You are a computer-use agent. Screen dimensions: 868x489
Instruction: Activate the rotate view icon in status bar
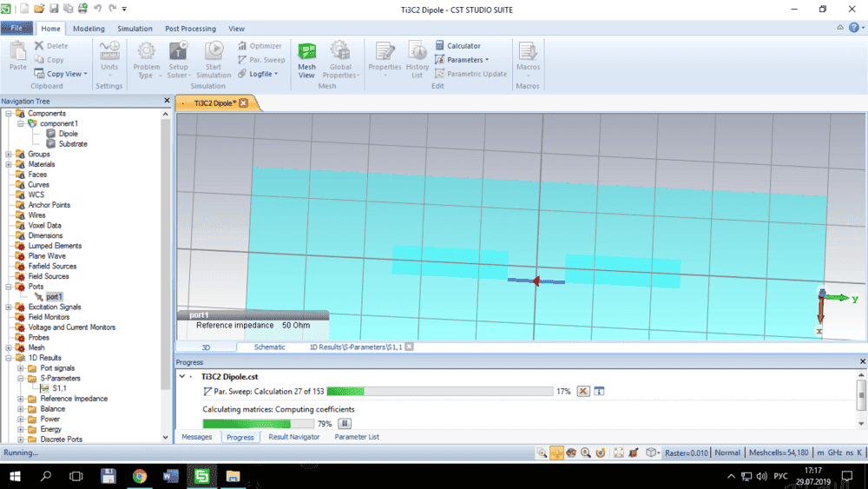pos(571,453)
